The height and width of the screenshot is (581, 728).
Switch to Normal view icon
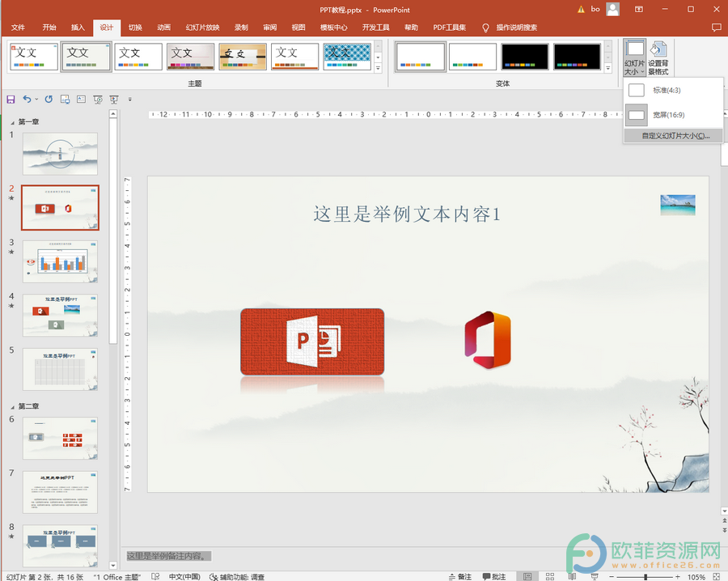tap(527, 576)
